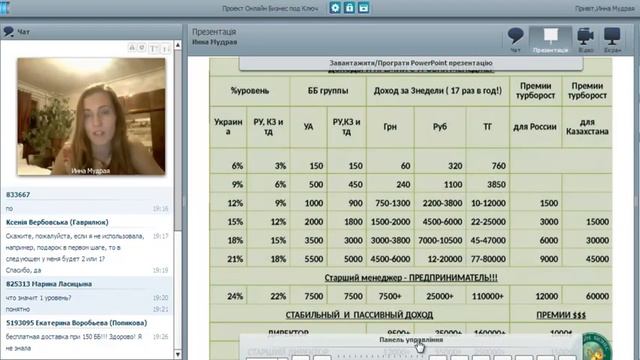Image resolution: width=640 pixels, height=360 pixels.
Task: Click the Грн column header
Action: 390,127
